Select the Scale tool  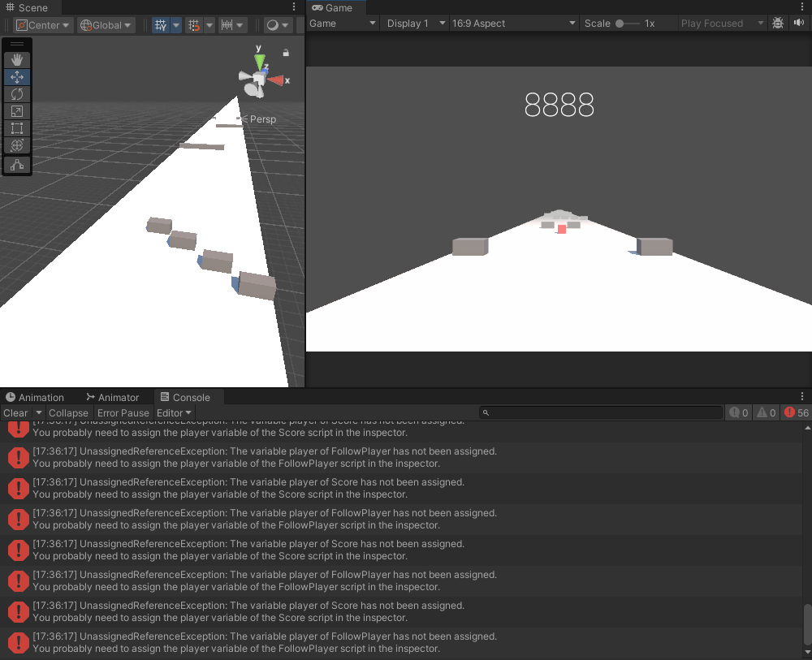click(16, 111)
